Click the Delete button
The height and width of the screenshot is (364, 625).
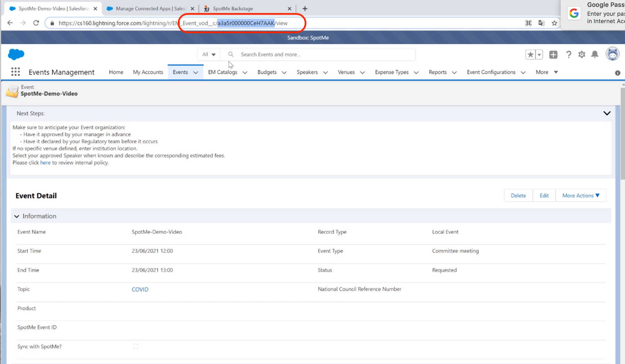click(x=518, y=196)
